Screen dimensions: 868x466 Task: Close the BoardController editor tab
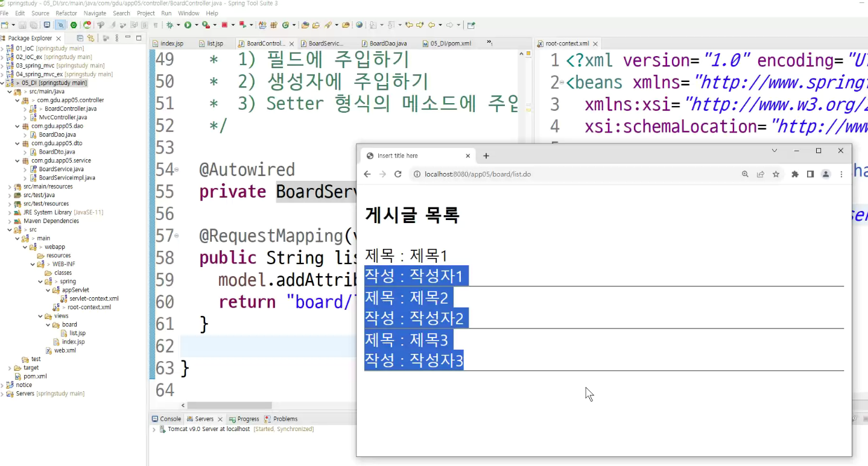pyautogui.click(x=293, y=43)
